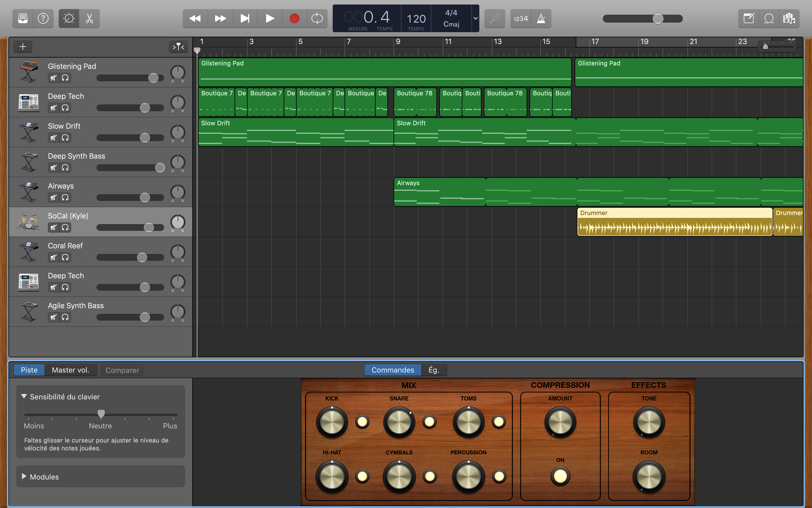The height and width of the screenshot is (508, 812).
Task: Solo the Slow Drift track
Action: coord(65,138)
